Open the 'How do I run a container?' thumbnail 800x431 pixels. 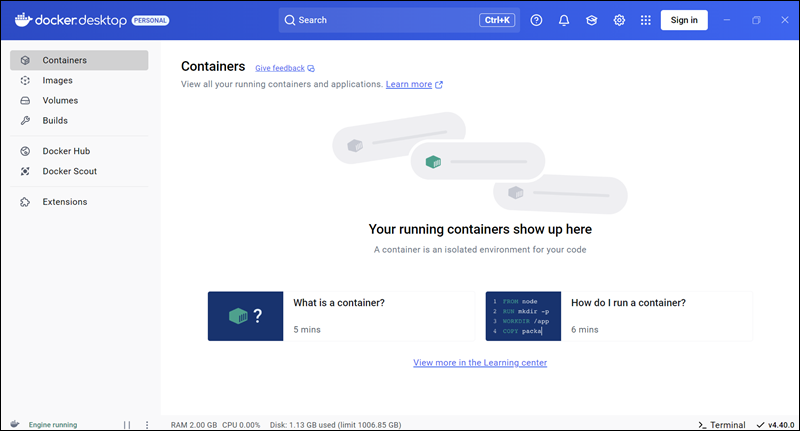tap(523, 316)
